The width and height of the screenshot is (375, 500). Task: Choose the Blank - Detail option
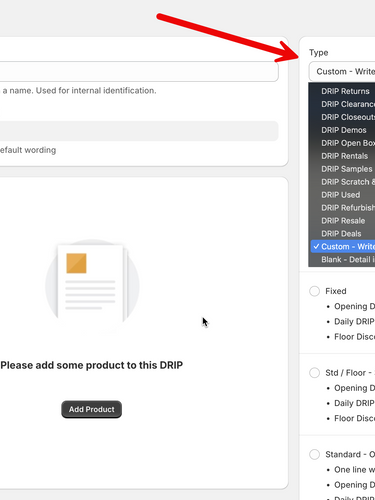coord(342,260)
